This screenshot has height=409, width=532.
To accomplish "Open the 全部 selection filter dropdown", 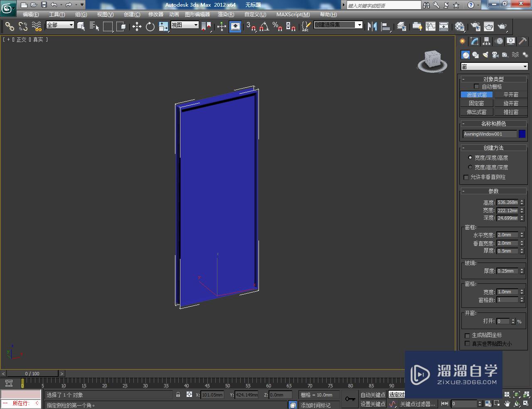I will pyautogui.click(x=60, y=25).
